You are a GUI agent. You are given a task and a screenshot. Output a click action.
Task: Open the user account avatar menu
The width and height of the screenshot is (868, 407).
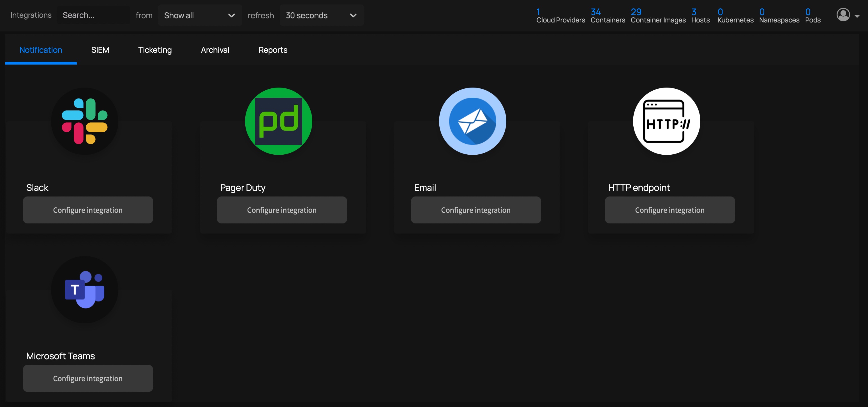tap(843, 15)
